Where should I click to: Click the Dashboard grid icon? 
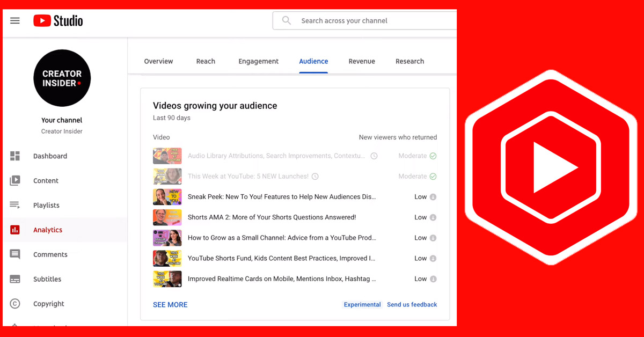(15, 156)
